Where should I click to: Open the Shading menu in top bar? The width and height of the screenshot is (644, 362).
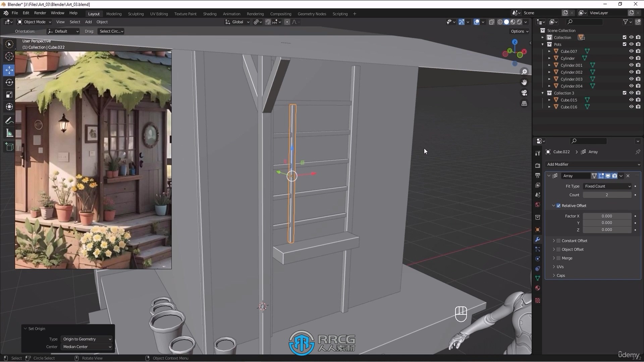coord(210,14)
